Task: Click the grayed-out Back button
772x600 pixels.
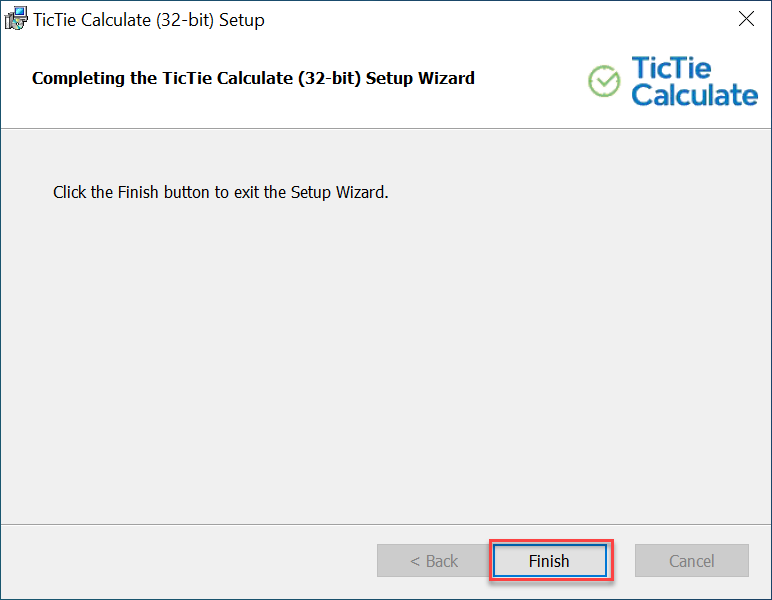Action: [x=434, y=561]
